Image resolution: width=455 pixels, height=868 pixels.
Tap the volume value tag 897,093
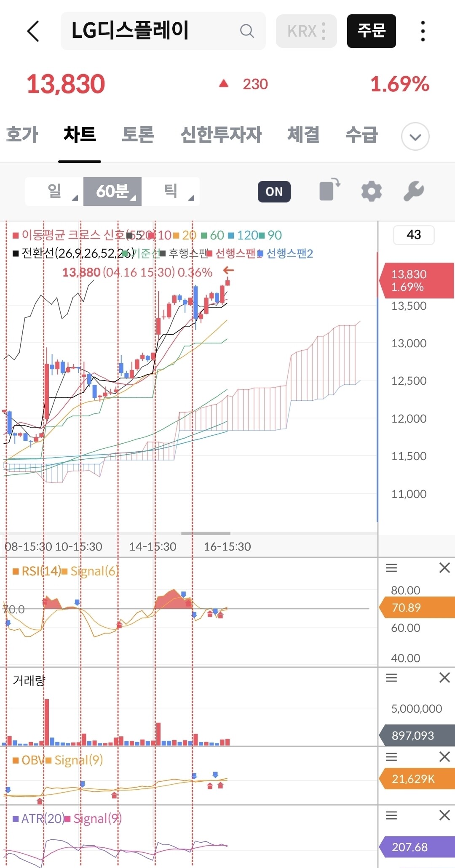click(417, 735)
